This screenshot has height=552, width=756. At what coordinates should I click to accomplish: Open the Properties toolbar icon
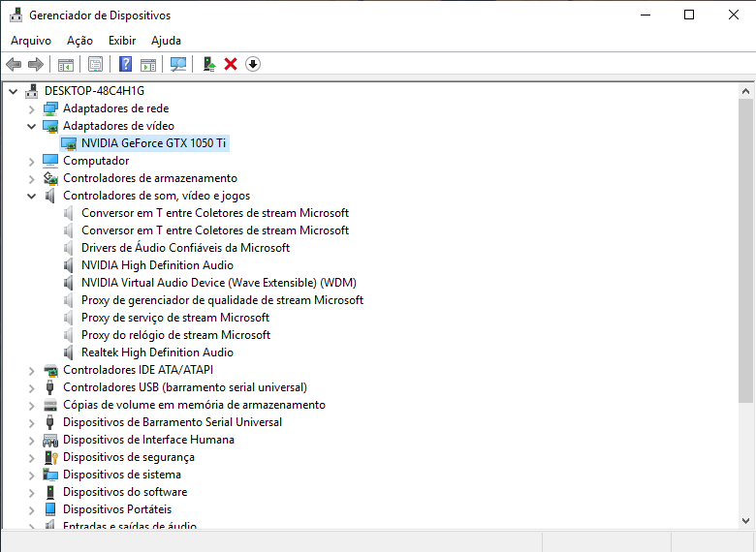(95, 64)
